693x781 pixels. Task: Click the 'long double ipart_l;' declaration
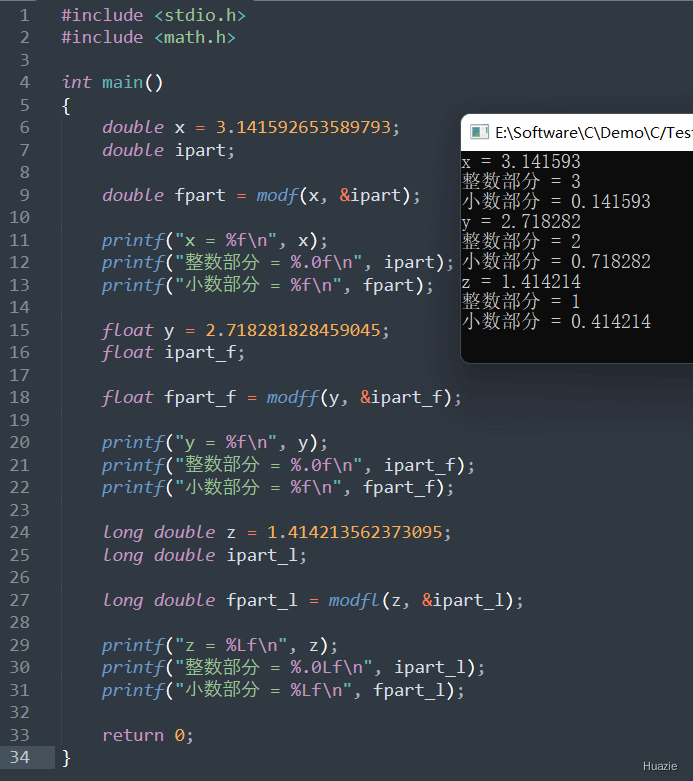[204, 555]
